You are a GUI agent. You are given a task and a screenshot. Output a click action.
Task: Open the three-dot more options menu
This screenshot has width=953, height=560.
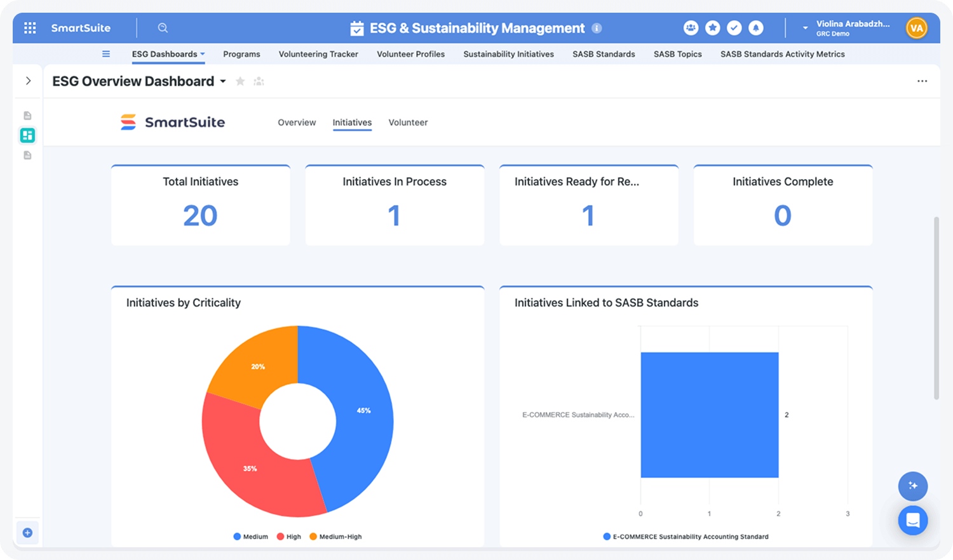[x=922, y=81]
